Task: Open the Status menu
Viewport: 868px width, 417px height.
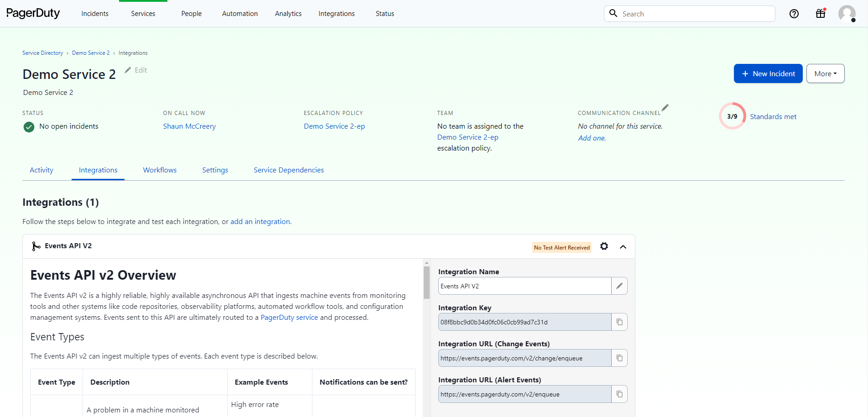Action: click(x=385, y=14)
